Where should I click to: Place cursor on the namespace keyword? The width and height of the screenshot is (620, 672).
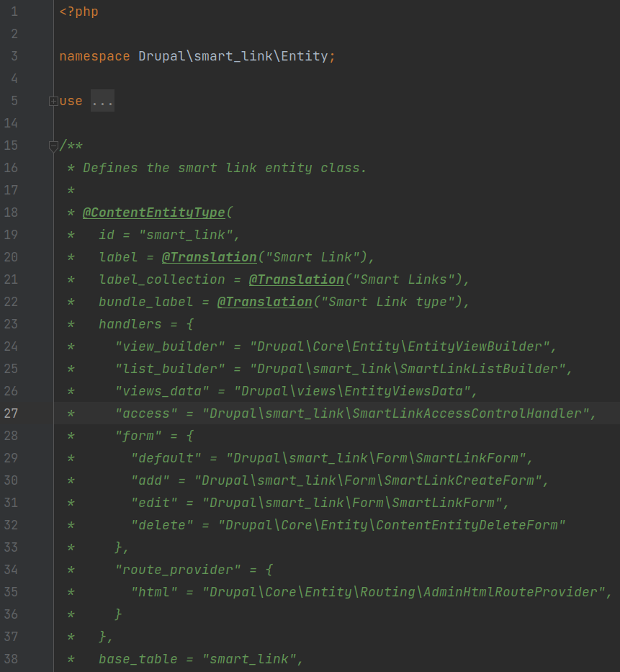(x=94, y=56)
